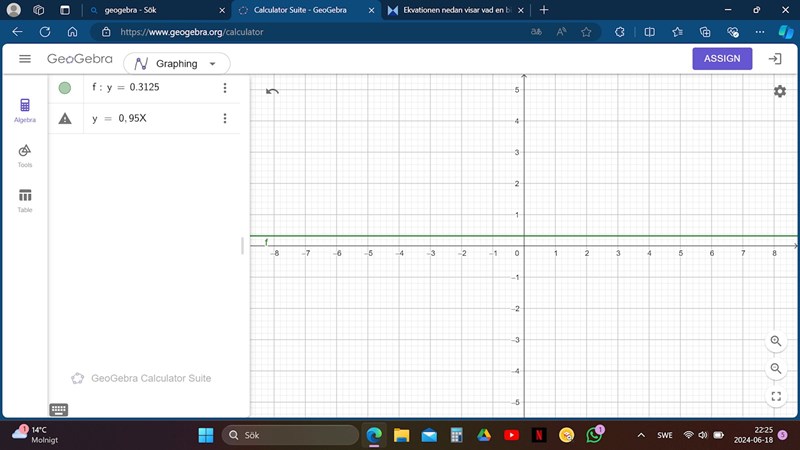Open the Table view
800x450 pixels.
[x=25, y=199]
